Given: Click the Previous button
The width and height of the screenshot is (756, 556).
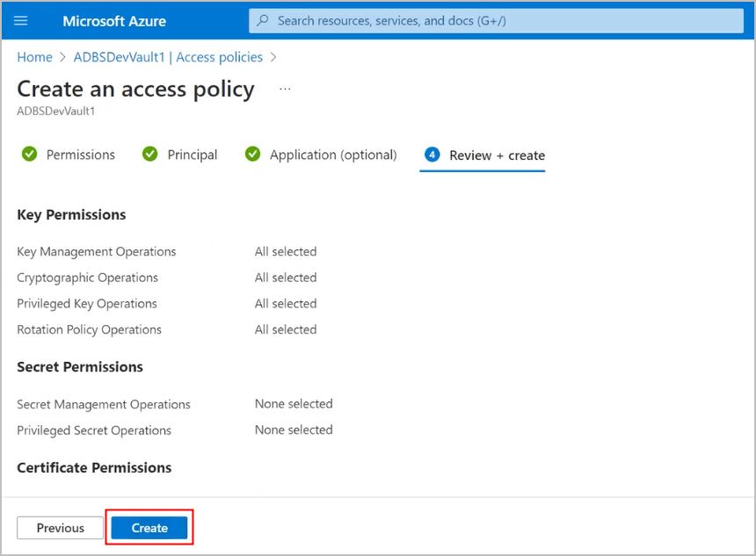Looking at the screenshot, I should point(59,527).
